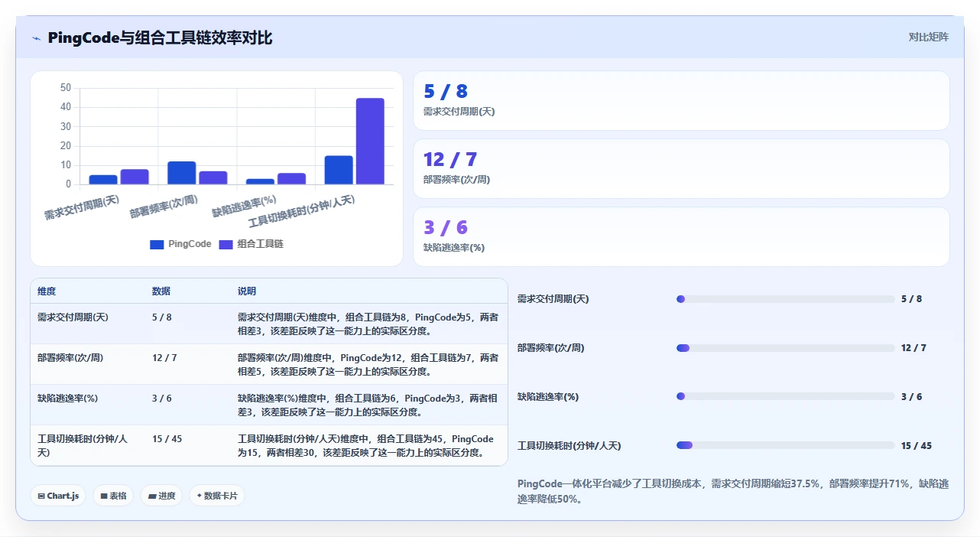Click the 缺陷逃逸率(%) description cell in table

pyautogui.click(x=368, y=405)
